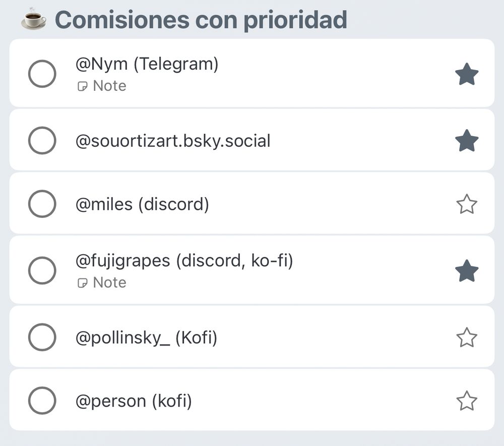Star the @miles (discord) task
Image resolution: width=504 pixels, height=446 pixels.
[467, 204]
